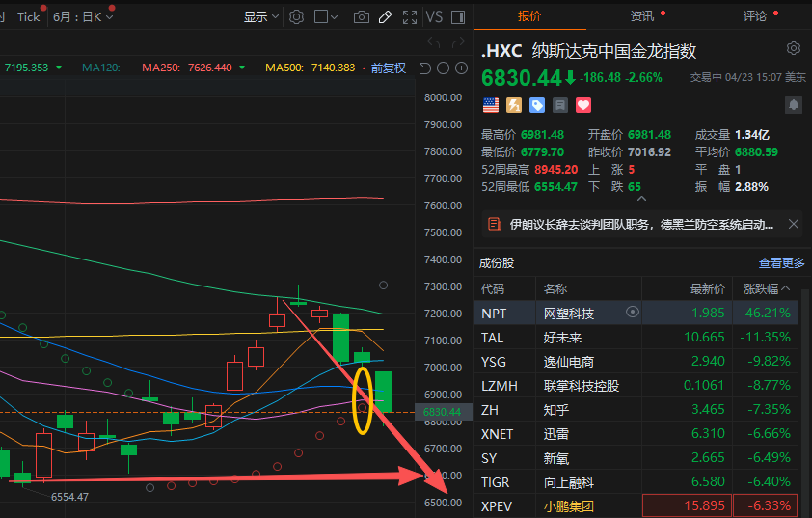812x518 pixels.
Task: Select the ZH 知乎 row
Action: pyautogui.click(x=636, y=409)
